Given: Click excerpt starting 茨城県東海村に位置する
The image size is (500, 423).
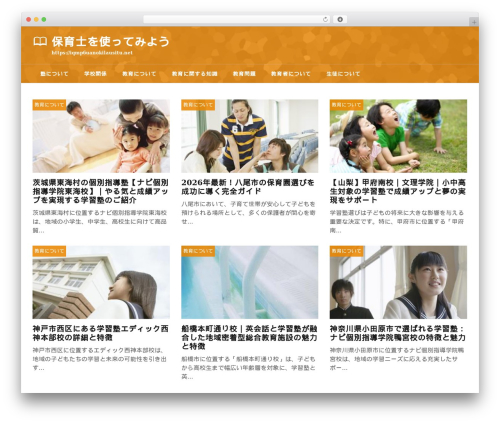Looking at the screenshot, I should pyautogui.click(x=100, y=221).
